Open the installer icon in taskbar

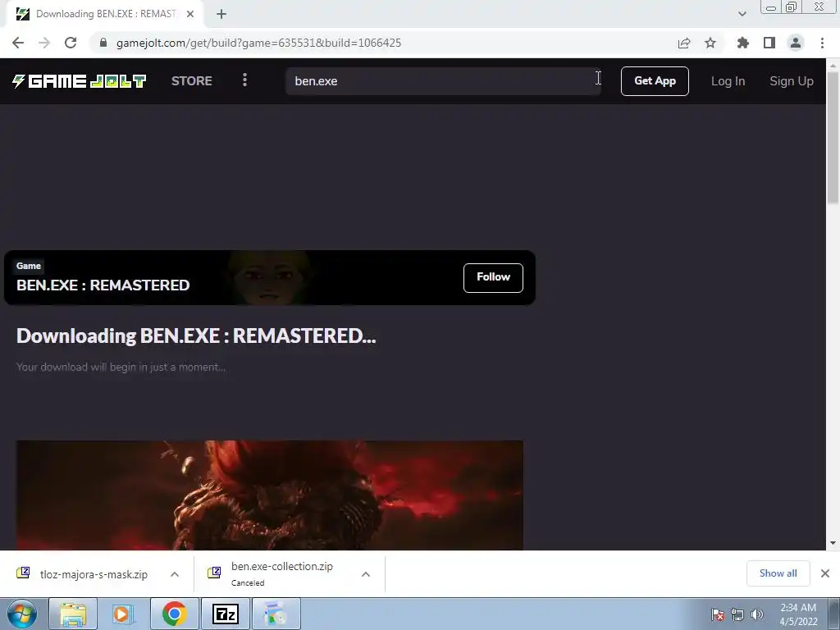[x=276, y=614]
